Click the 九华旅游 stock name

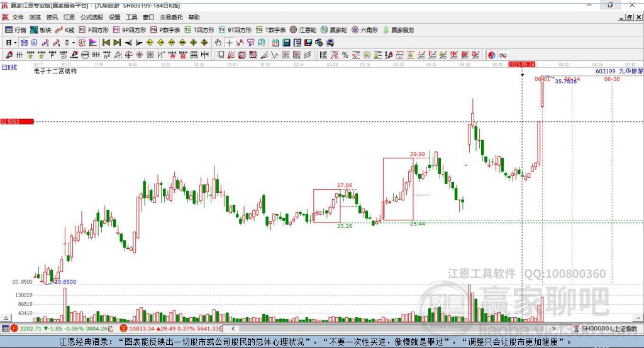(x=631, y=71)
